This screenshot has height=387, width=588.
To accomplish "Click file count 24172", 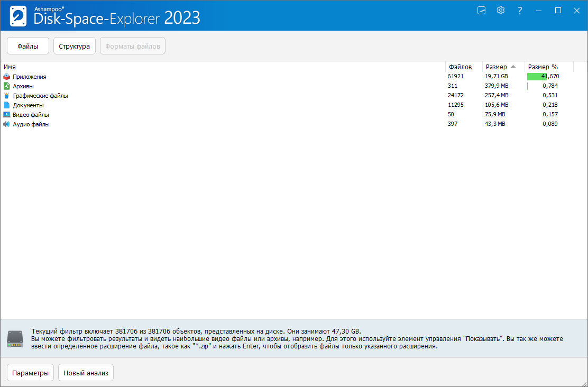I will (456, 95).
